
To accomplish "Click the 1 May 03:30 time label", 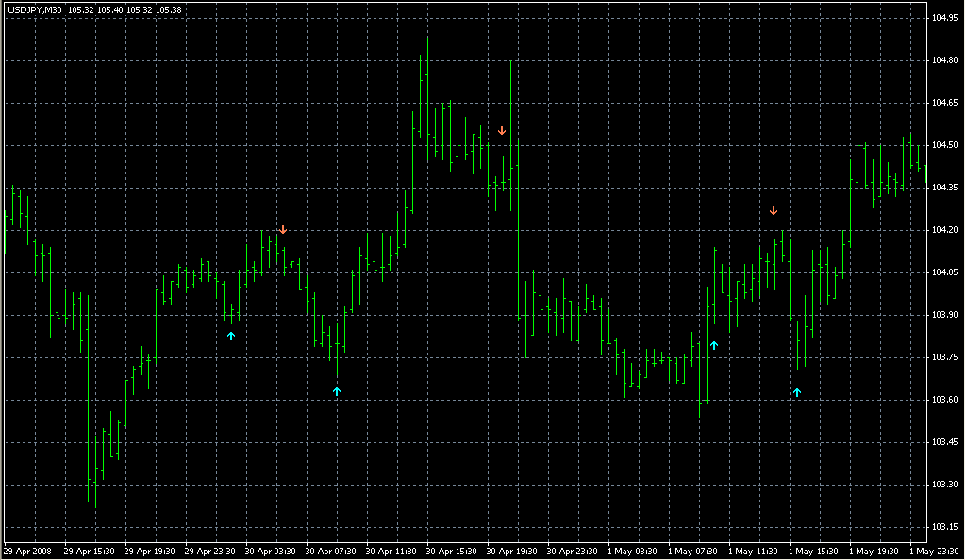I will (632, 552).
